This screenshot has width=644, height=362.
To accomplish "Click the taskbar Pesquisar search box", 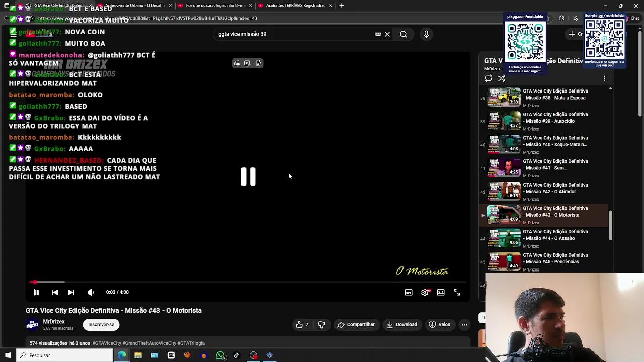I will (x=64, y=355).
